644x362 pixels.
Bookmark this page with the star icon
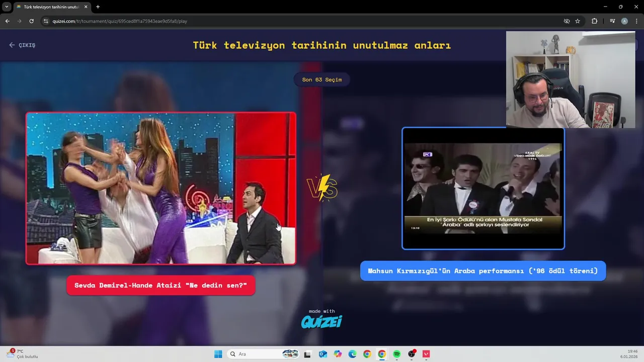pyautogui.click(x=578, y=21)
